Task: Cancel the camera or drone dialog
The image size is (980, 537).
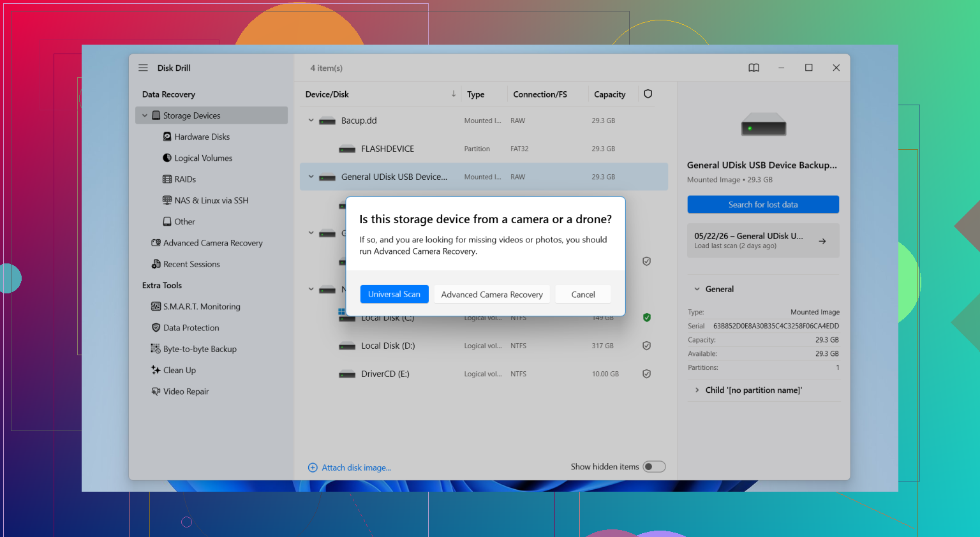Action: pyautogui.click(x=583, y=294)
